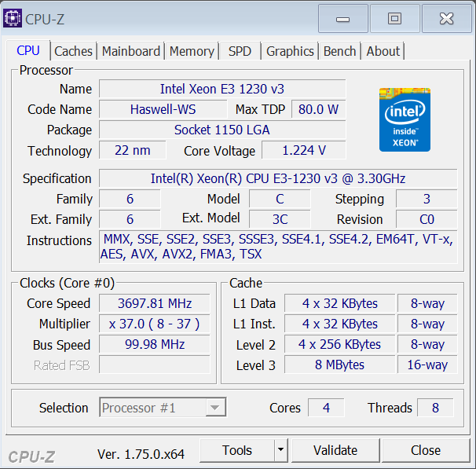Expand the Tools button dropdown arrow
The width and height of the screenshot is (476, 469).
(280, 450)
